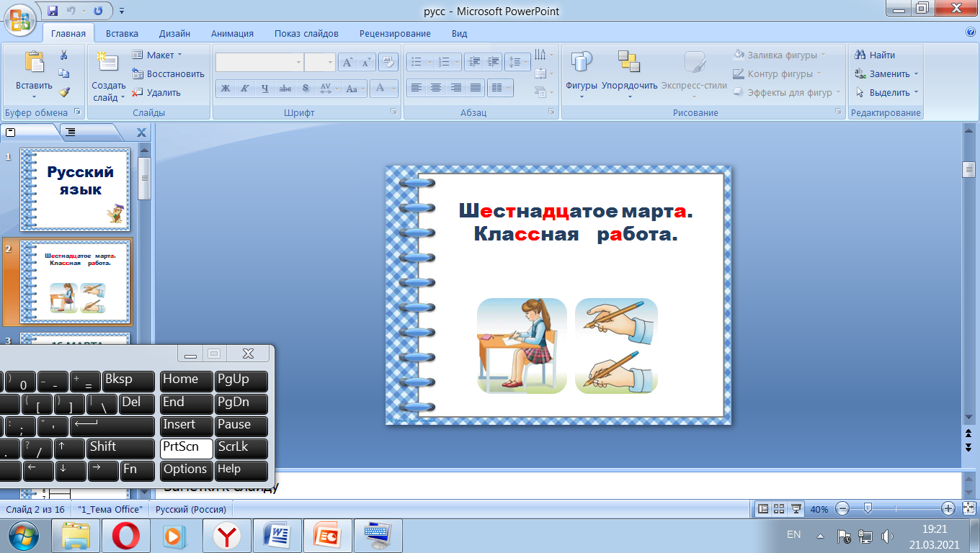The image size is (980, 553).
Task: Click the Cut scissors icon
Action: coord(63,55)
